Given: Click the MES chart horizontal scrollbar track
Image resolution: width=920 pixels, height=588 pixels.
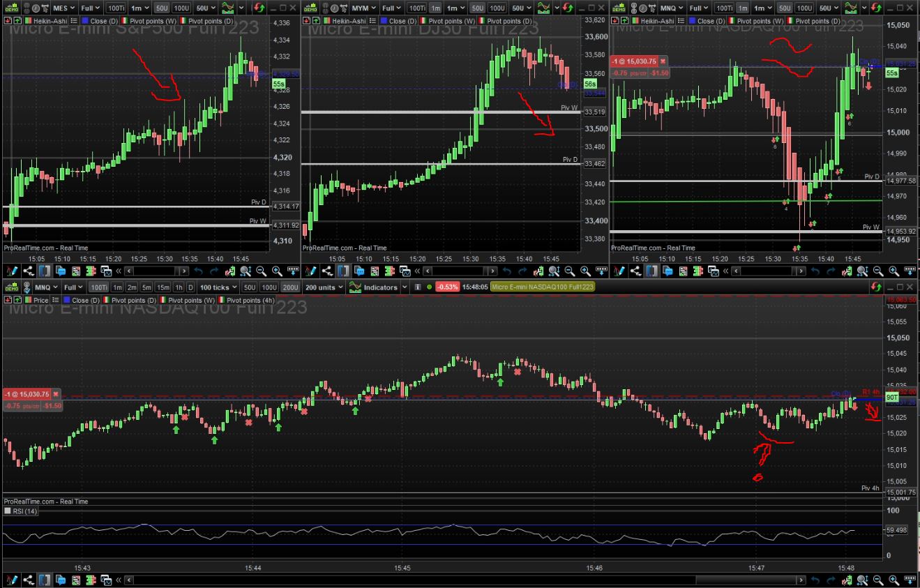Looking at the screenshot, I should [x=157, y=271].
